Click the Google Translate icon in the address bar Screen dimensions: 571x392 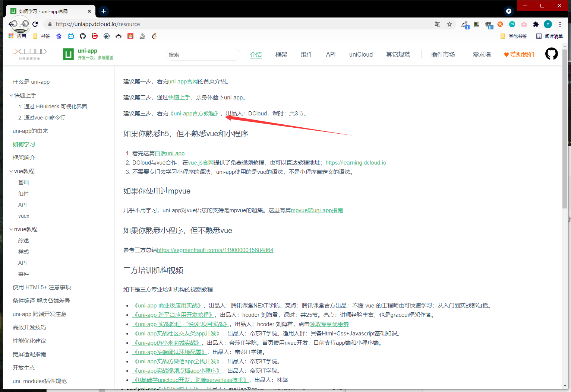click(x=437, y=24)
